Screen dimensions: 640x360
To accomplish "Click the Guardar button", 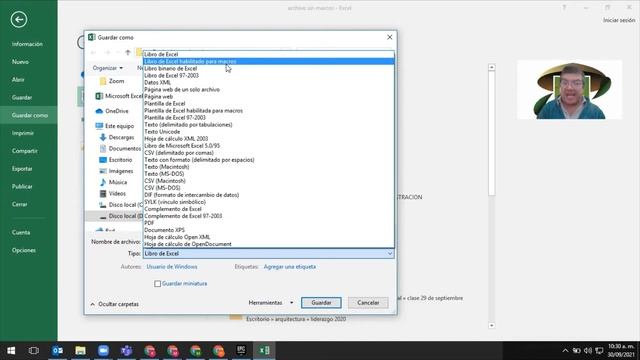I will pos(321,303).
